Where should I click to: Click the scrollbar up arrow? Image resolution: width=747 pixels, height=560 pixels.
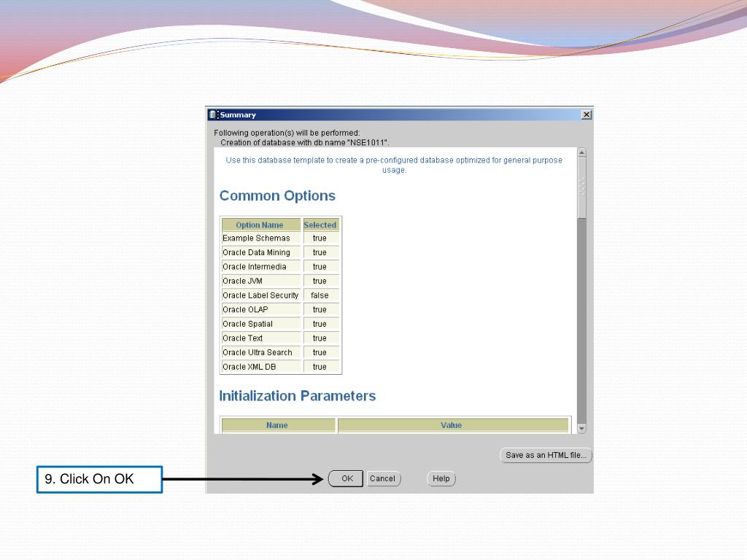(581, 152)
